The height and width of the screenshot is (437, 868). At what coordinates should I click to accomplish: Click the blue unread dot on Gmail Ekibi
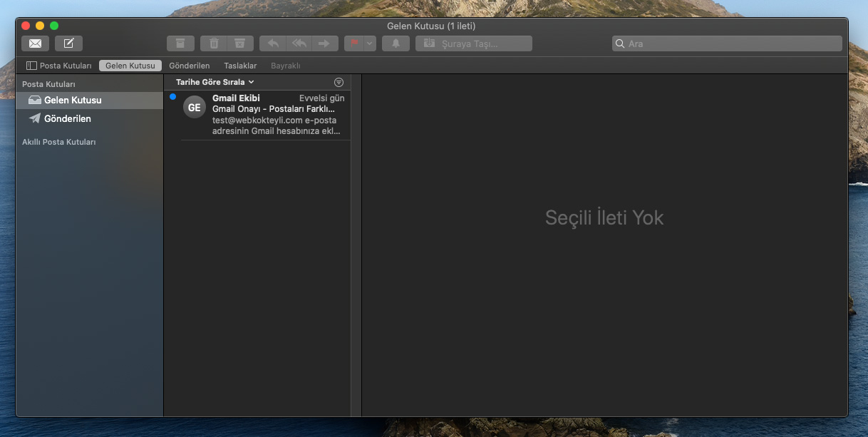pos(172,97)
